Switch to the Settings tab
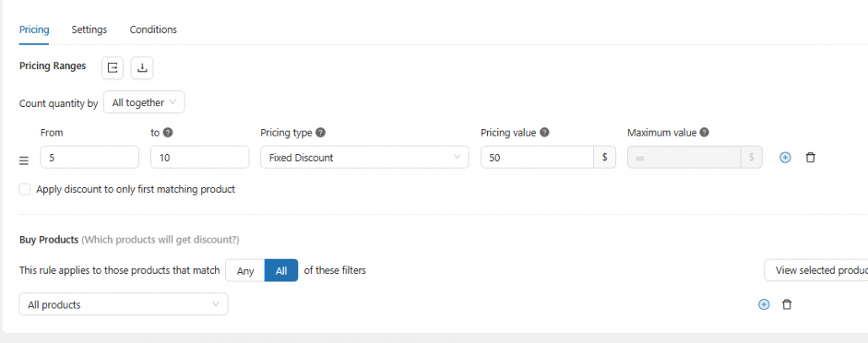The width and height of the screenshot is (868, 343). pos(89,29)
